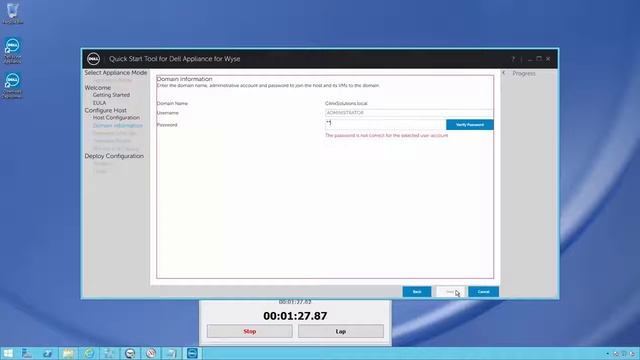Click Deploy Configuration section heading
The width and height of the screenshot is (640, 360).
[114, 156]
